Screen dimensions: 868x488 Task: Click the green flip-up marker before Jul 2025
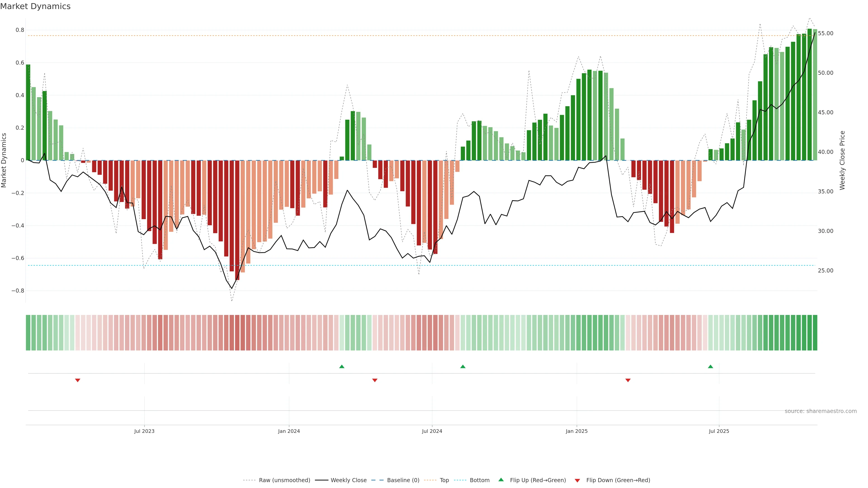(x=710, y=366)
